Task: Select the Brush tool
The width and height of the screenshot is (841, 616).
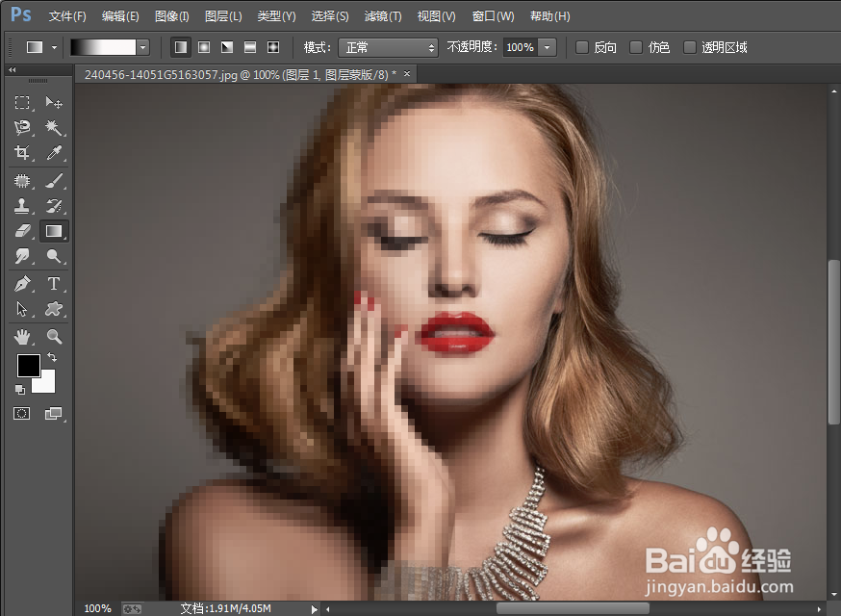Action: tap(54, 181)
